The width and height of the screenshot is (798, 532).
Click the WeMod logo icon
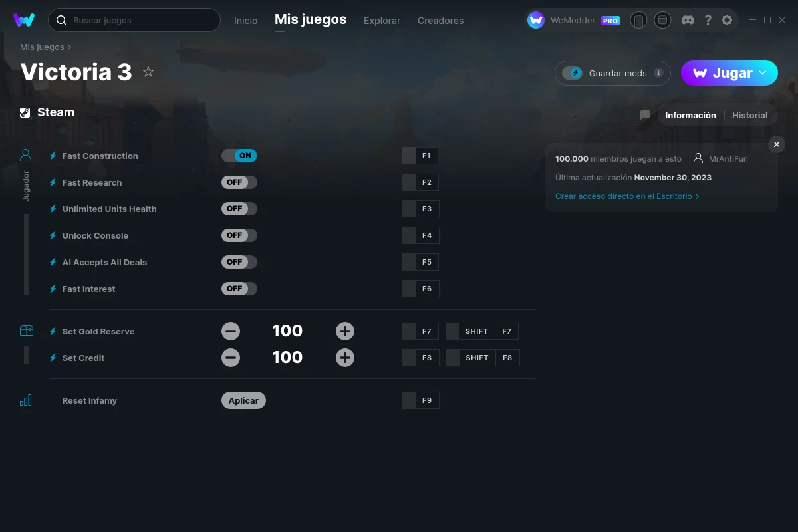tap(24, 20)
